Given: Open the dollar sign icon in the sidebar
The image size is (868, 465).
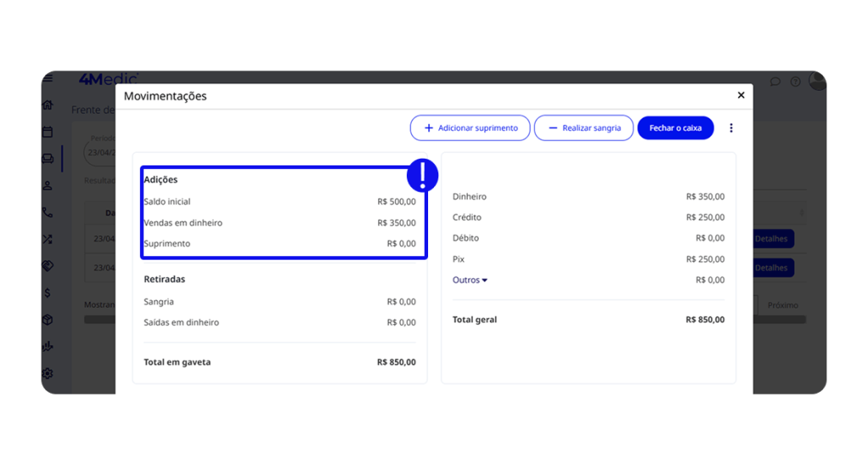Looking at the screenshot, I should pyautogui.click(x=47, y=293).
